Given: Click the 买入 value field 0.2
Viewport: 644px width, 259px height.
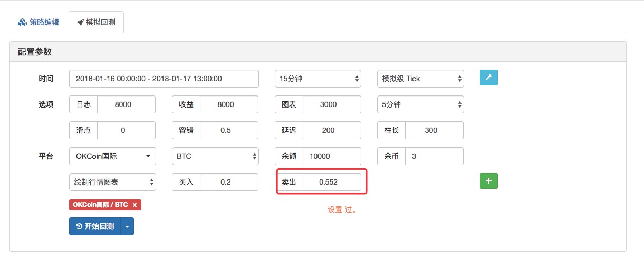Looking at the screenshot, I should point(229,182).
